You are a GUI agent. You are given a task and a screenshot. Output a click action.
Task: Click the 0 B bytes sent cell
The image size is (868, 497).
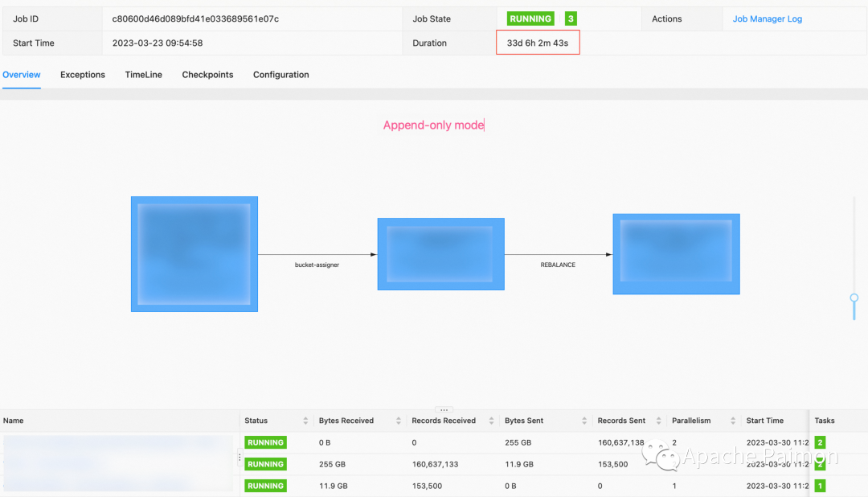point(510,486)
